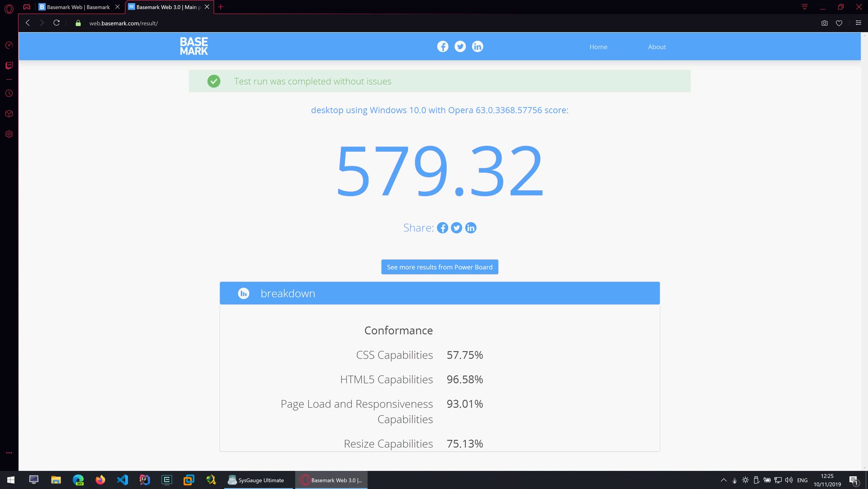Focus the address bar URL
The width and height of the screenshot is (868, 489).
click(124, 23)
